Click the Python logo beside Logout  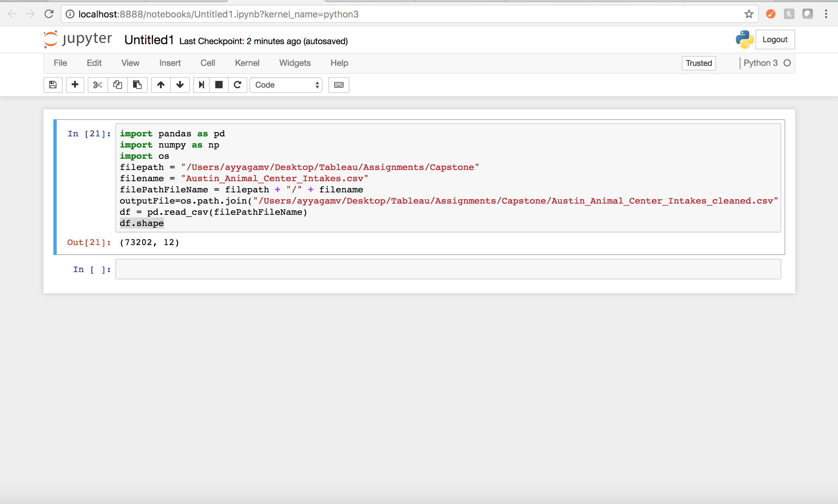click(x=745, y=40)
